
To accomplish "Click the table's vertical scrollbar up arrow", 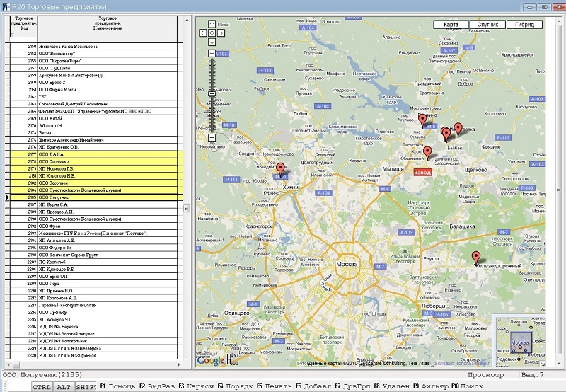I will 187,20.
